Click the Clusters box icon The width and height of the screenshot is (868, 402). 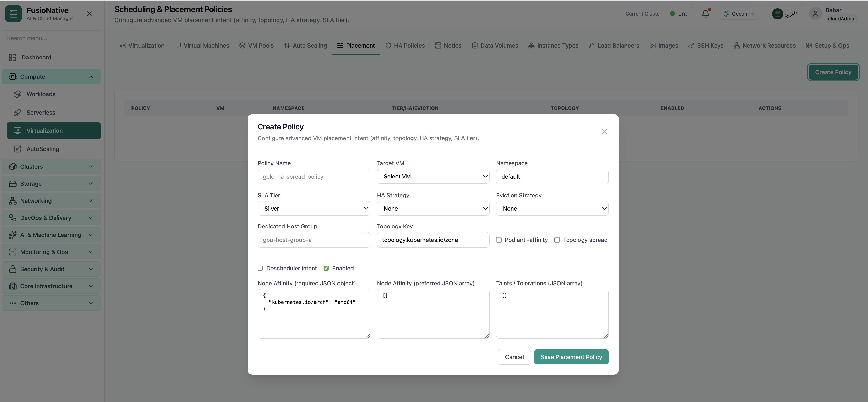tap(12, 167)
